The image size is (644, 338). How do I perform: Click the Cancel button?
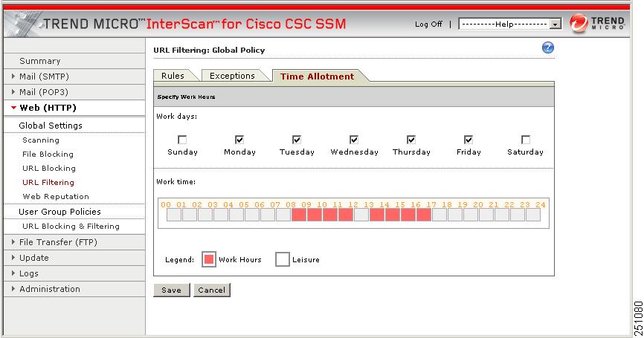click(x=211, y=290)
